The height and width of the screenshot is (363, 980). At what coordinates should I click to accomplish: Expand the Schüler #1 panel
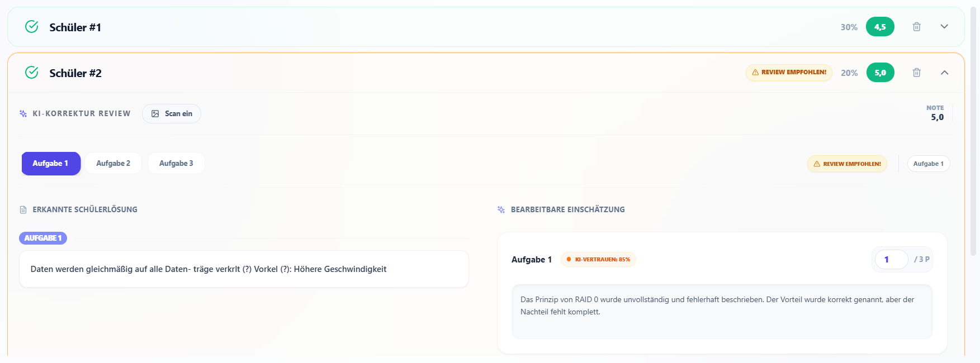(944, 27)
